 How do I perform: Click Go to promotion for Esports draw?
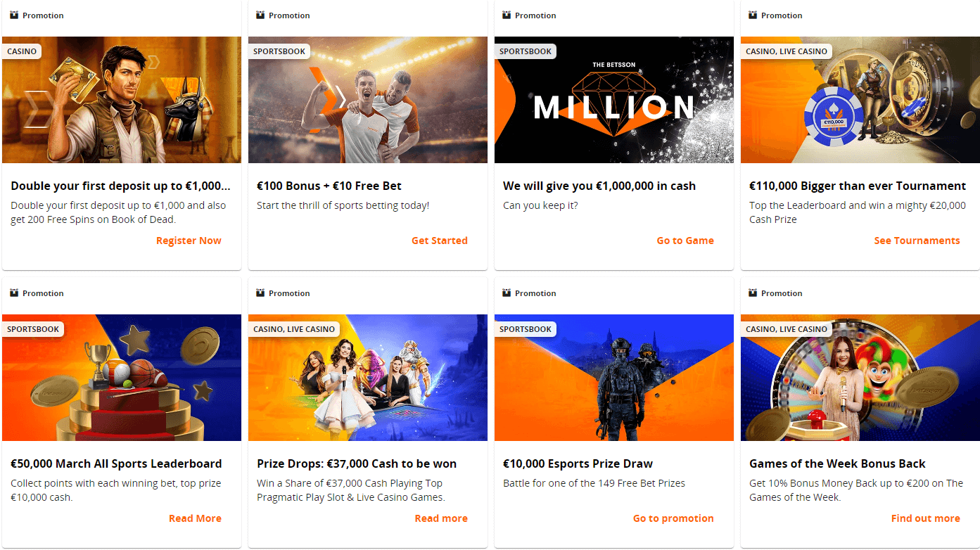pyautogui.click(x=673, y=518)
